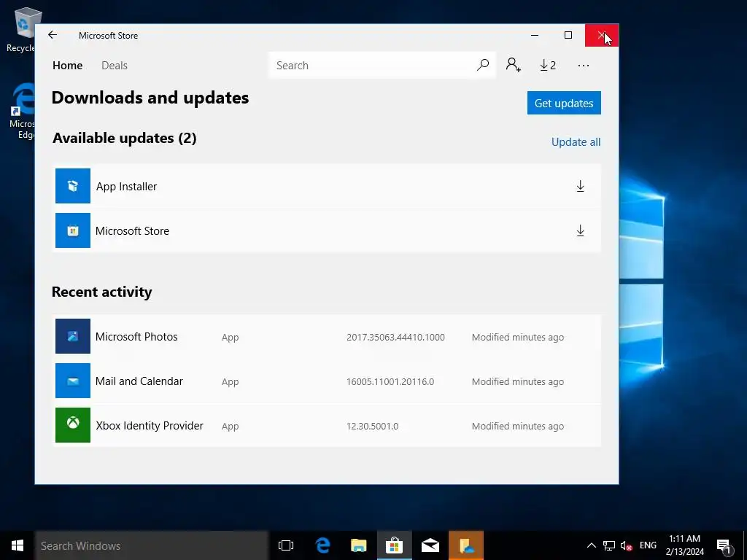Select the App Installer row label
Screen dimensions: 747x560
[126, 186]
